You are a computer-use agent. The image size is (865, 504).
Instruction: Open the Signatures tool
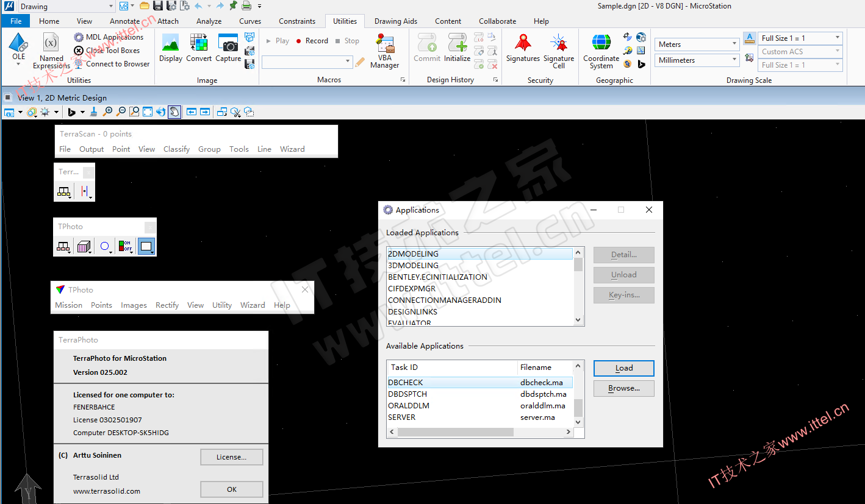523,48
